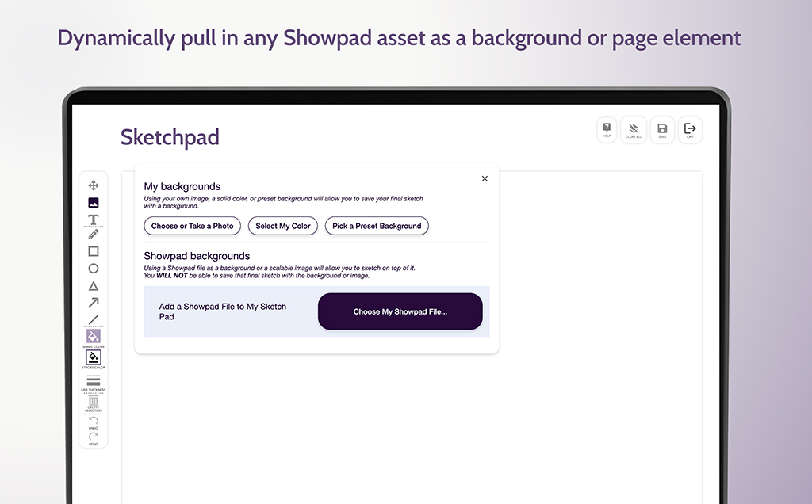Image resolution: width=812 pixels, height=504 pixels.
Task: Select the Text tool
Action: point(94,220)
